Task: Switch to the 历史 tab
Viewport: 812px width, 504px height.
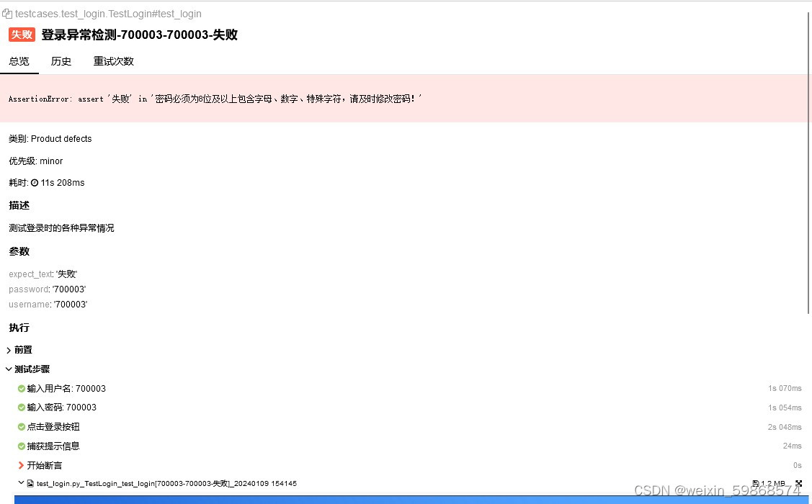Action: [61, 61]
